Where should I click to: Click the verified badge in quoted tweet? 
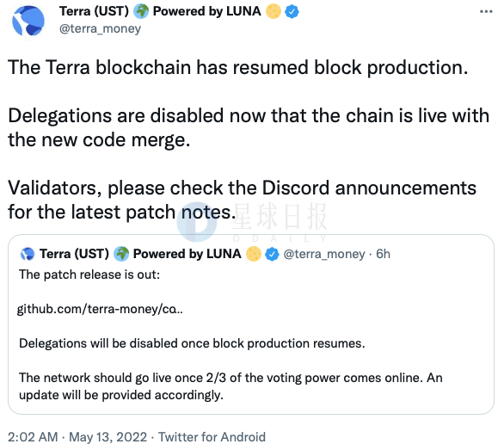click(272, 254)
